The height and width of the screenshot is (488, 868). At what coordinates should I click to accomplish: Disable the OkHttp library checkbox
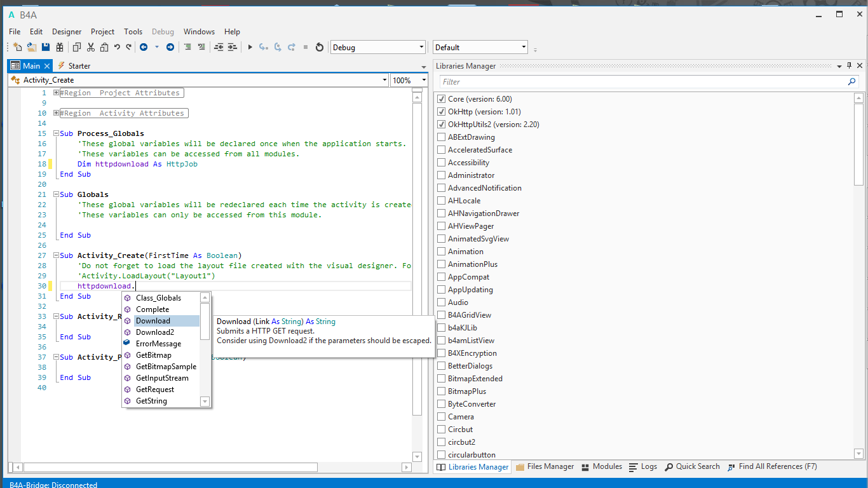tap(441, 111)
